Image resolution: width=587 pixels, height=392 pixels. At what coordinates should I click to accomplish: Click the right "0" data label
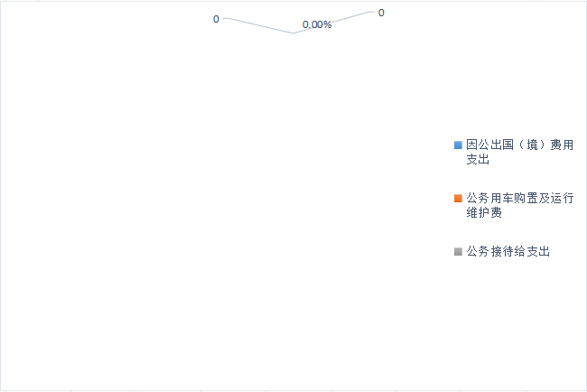tap(381, 13)
